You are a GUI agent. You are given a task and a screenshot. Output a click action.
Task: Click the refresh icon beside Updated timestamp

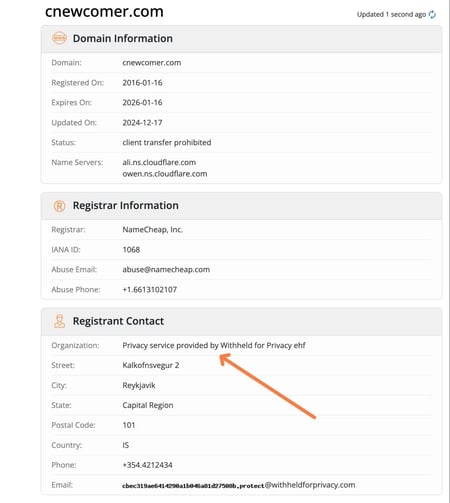(x=432, y=14)
